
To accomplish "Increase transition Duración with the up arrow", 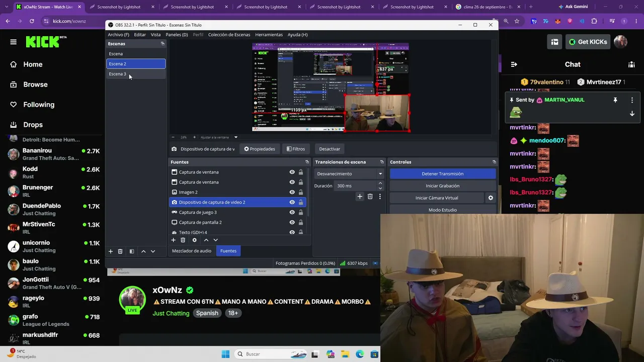I will tap(380, 184).
